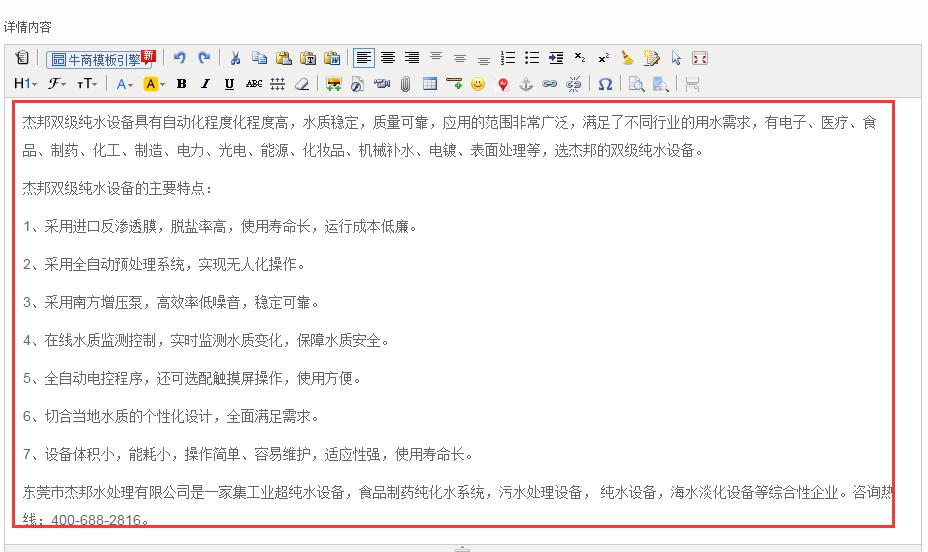Insert a page break icon

692,84
